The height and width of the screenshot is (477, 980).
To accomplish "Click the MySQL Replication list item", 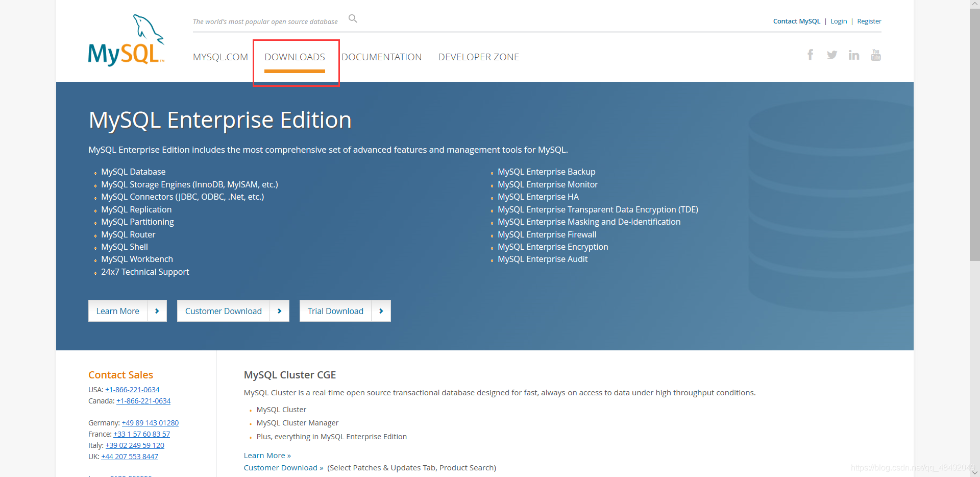I will coord(136,209).
